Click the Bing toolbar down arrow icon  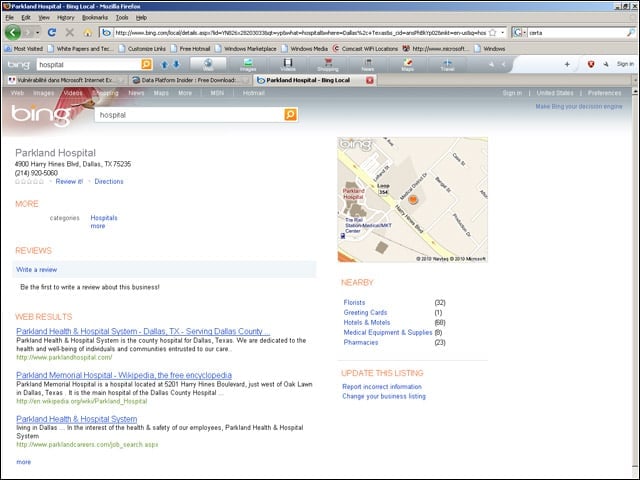(x=176, y=64)
